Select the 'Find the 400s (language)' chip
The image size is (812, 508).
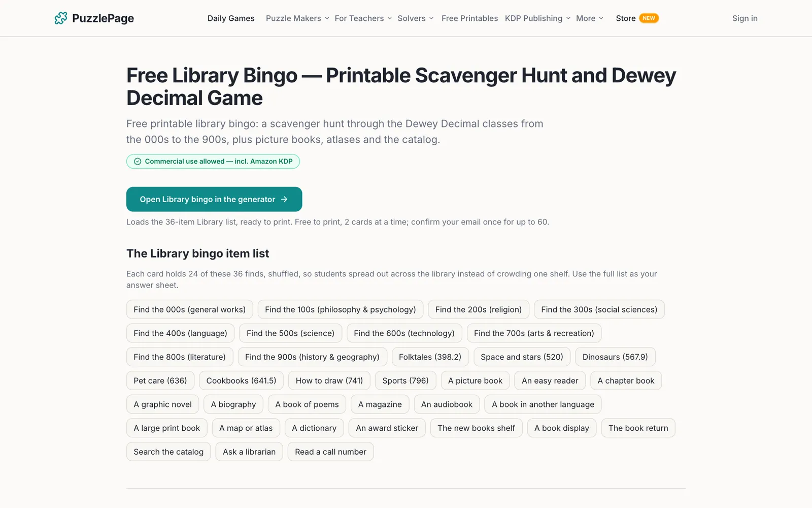(180, 333)
